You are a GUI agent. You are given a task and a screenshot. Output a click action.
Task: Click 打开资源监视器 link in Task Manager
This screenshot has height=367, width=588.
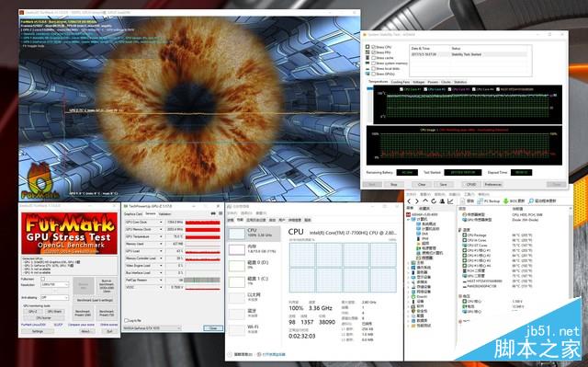(274, 354)
